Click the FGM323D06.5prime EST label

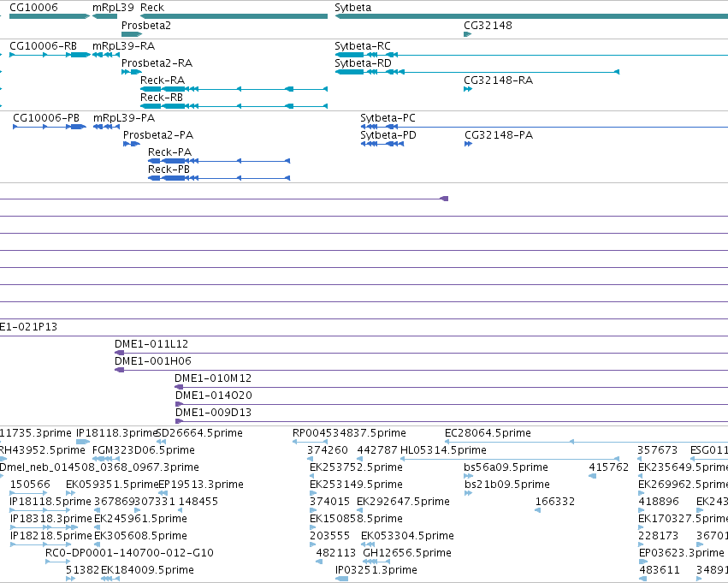click(144, 450)
